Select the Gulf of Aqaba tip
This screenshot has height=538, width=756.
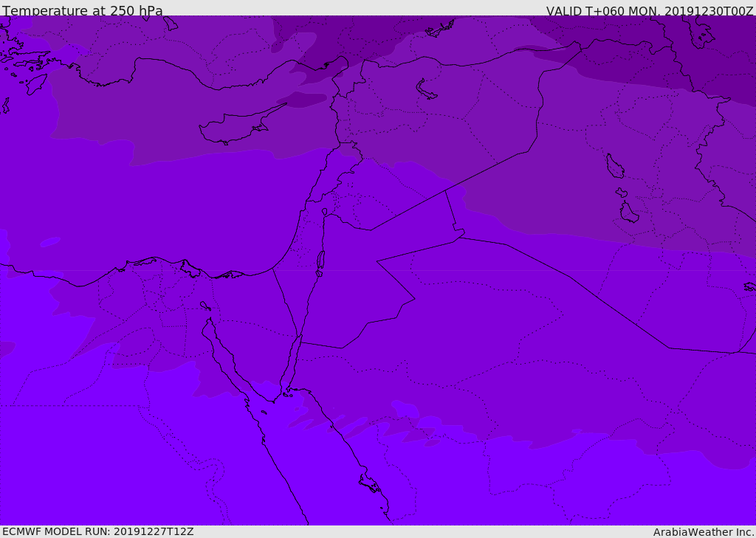[x=299, y=339]
